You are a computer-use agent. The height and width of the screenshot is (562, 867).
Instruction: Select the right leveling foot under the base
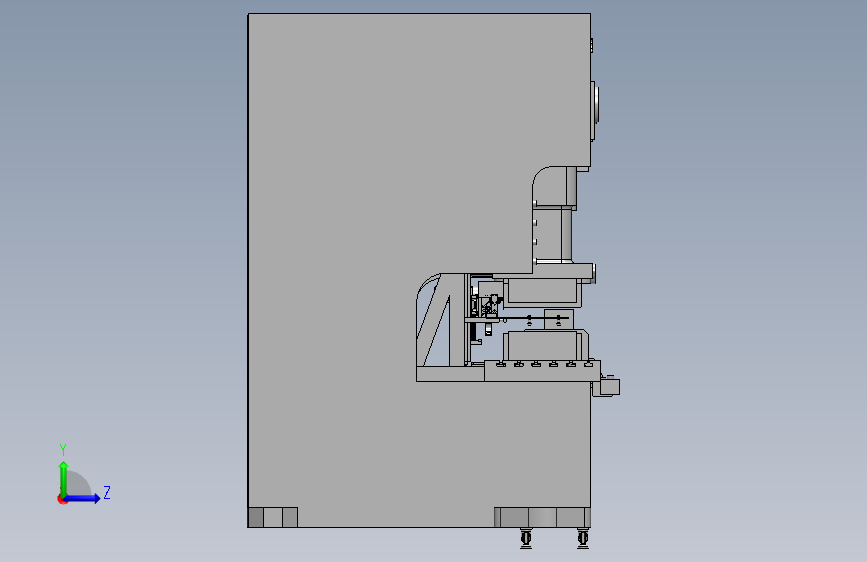tap(583, 538)
